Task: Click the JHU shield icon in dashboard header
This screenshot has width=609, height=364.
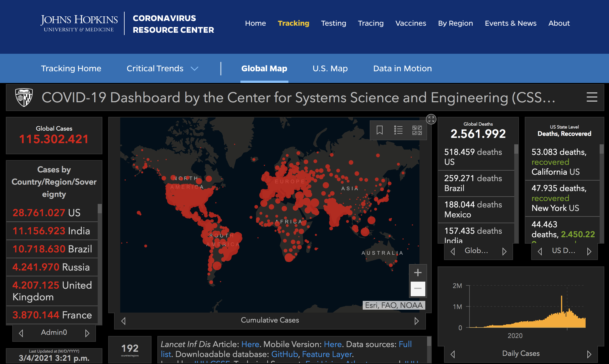Action: [x=24, y=98]
